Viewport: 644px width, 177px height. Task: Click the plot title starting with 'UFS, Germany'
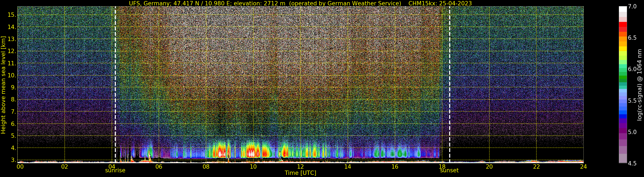tap(300, 3)
